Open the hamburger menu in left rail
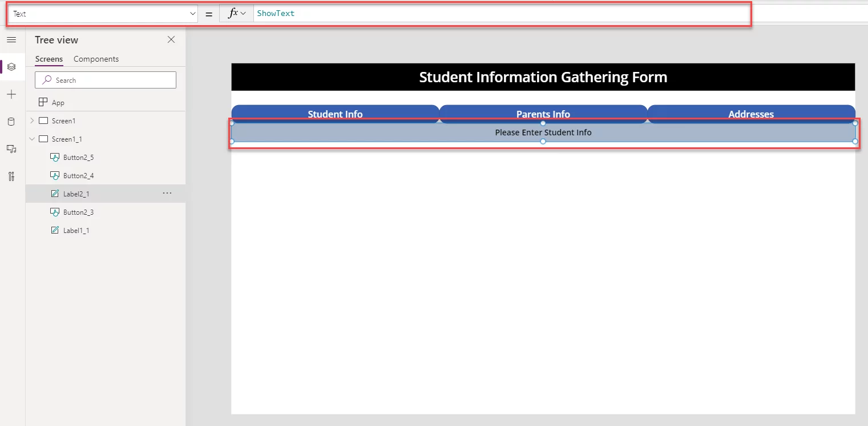868x426 pixels. [11, 39]
